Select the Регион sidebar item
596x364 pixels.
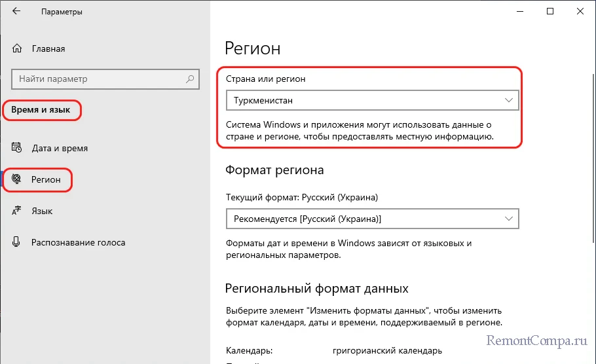coord(46,179)
